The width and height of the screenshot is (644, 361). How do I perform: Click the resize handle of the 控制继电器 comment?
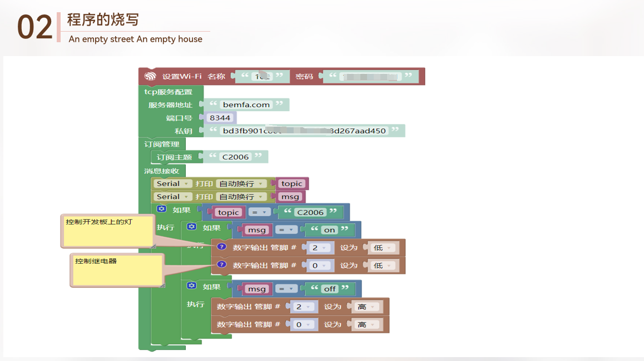162,284
